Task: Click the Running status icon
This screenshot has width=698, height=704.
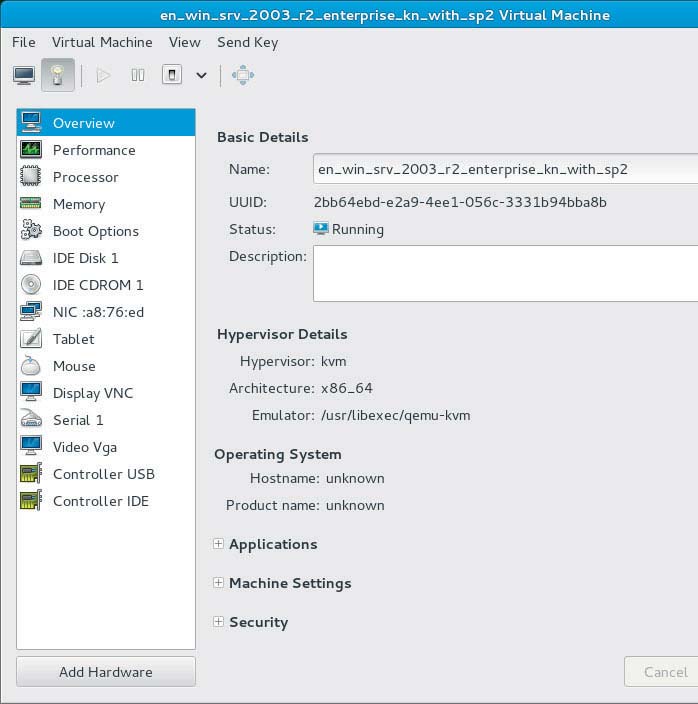Action: click(320, 229)
